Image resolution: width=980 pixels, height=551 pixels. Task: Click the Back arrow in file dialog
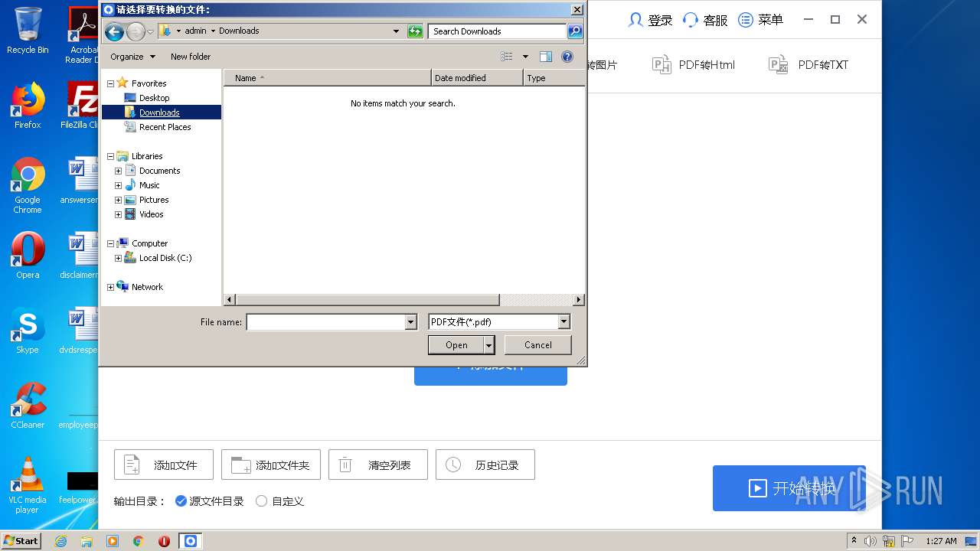pyautogui.click(x=114, y=31)
